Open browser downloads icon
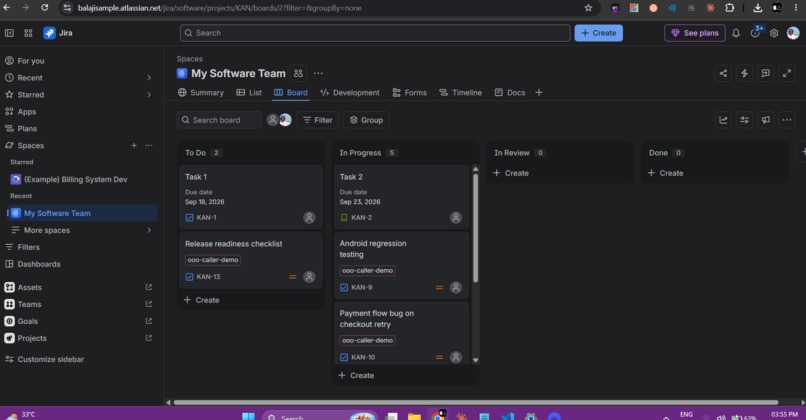 (757, 8)
